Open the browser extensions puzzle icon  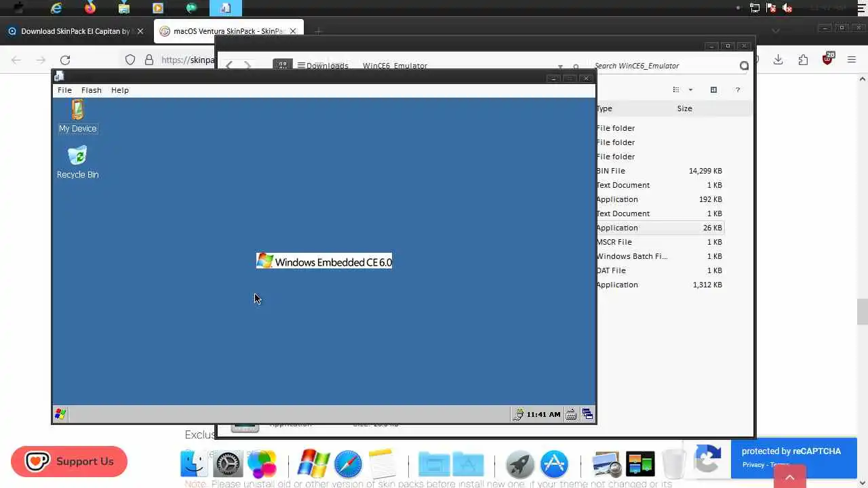coord(803,60)
